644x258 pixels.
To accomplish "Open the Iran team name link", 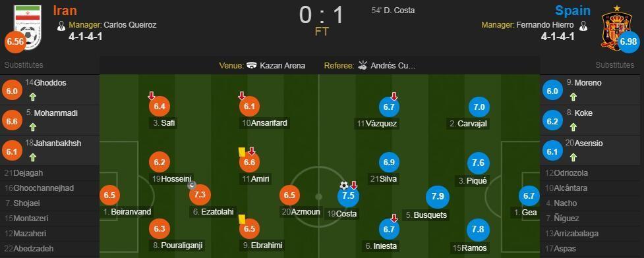I will (65, 11).
